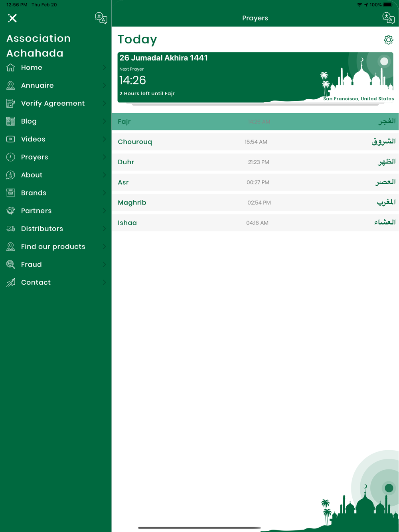399x532 pixels.
Task: Tap Association Achahada title
Action: (x=38, y=45)
